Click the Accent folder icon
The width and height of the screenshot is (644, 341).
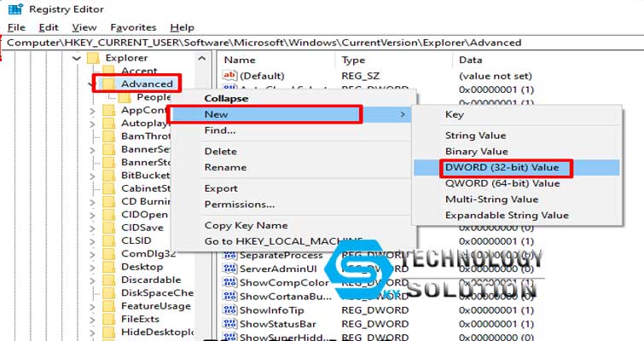(109, 71)
